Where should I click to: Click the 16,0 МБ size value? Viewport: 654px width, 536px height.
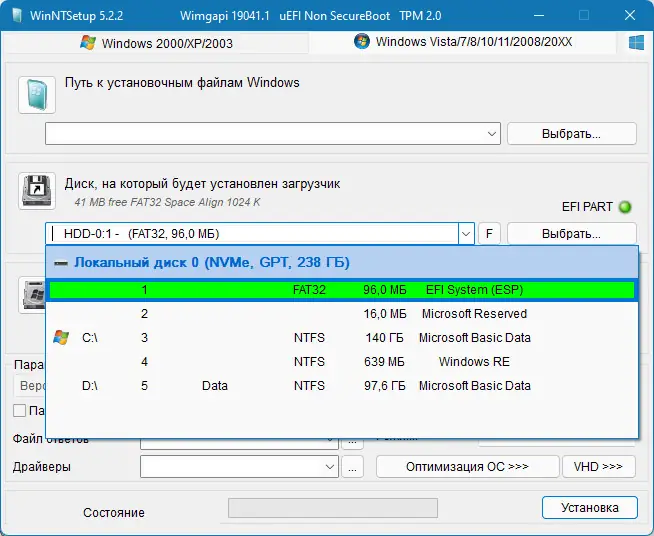coord(385,314)
